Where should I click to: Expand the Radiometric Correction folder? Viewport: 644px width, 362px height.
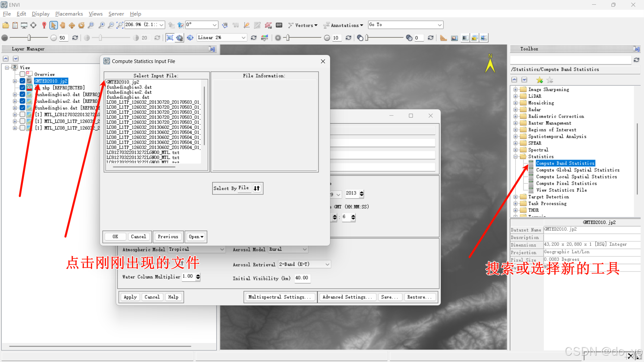516,116
